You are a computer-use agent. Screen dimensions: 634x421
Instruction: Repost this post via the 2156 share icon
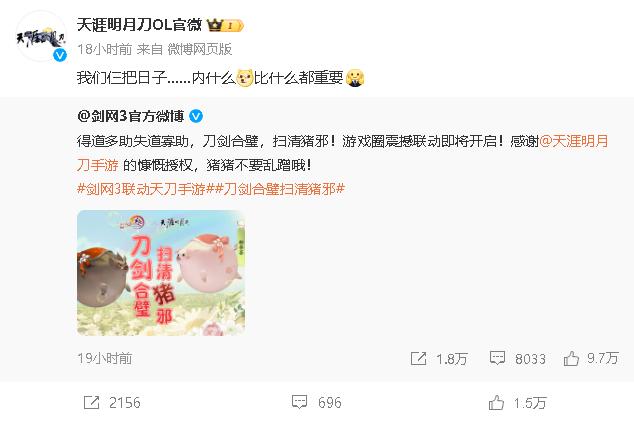pyautogui.click(x=91, y=402)
